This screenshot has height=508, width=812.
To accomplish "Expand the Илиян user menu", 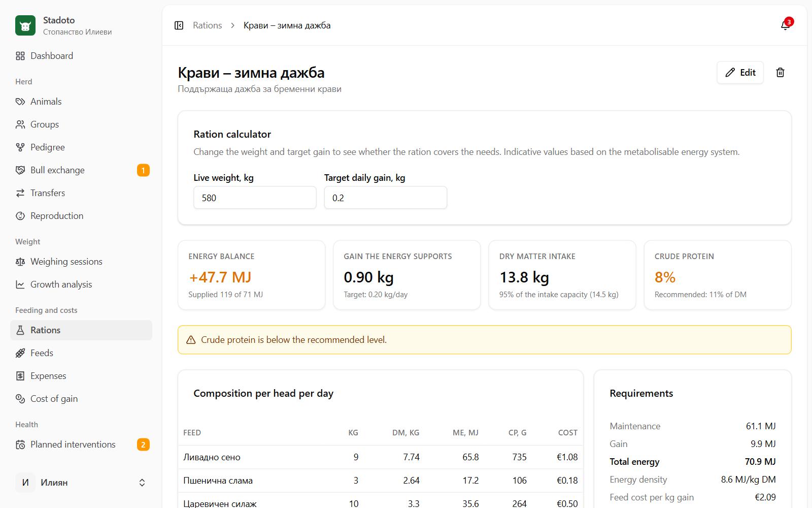I will (81, 483).
